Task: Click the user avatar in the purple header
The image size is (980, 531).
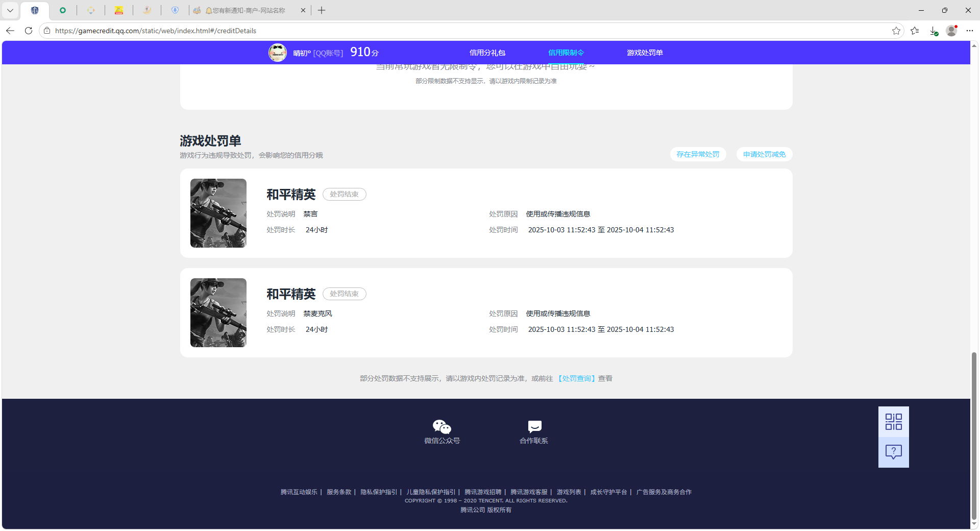Action: pos(278,53)
